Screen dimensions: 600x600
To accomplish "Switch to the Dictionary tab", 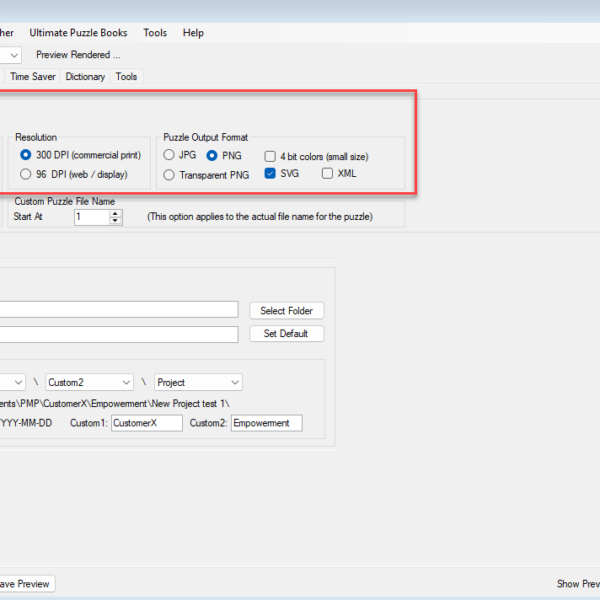I will (x=85, y=76).
